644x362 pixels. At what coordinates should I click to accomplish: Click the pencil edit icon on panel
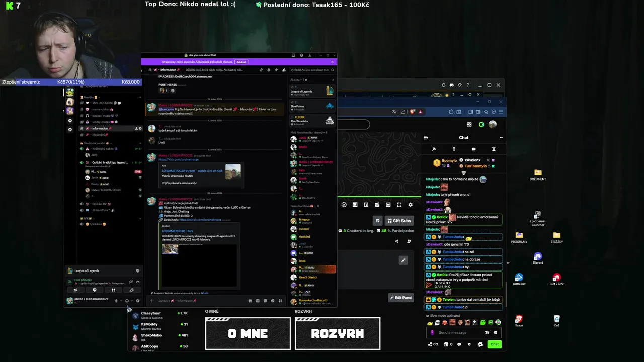pyautogui.click(x=403, y=260)
